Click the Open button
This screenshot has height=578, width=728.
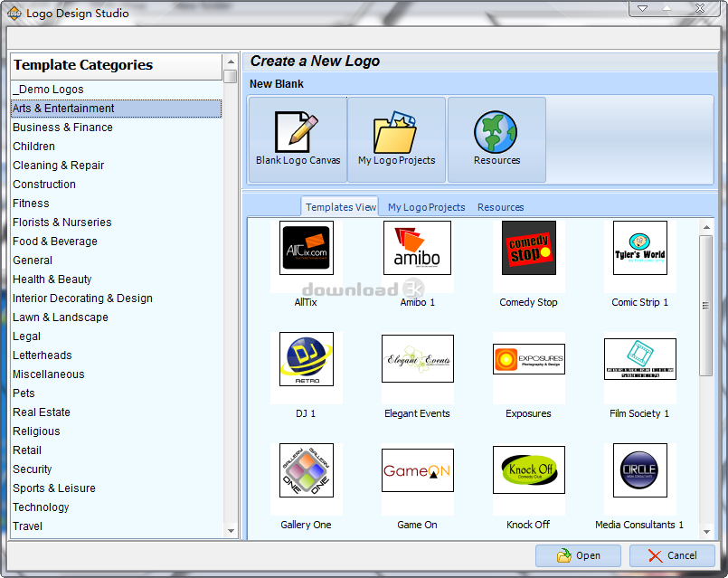[x=578, y=555]
